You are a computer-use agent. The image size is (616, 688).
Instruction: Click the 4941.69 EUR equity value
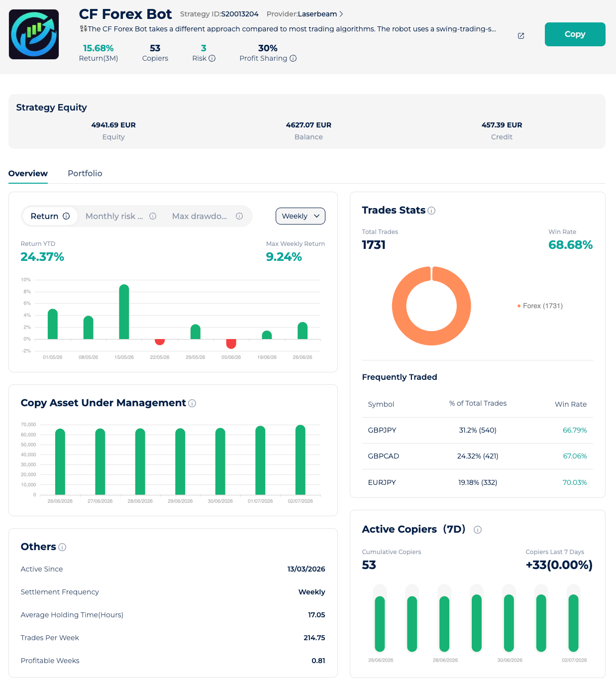point(113,125)
